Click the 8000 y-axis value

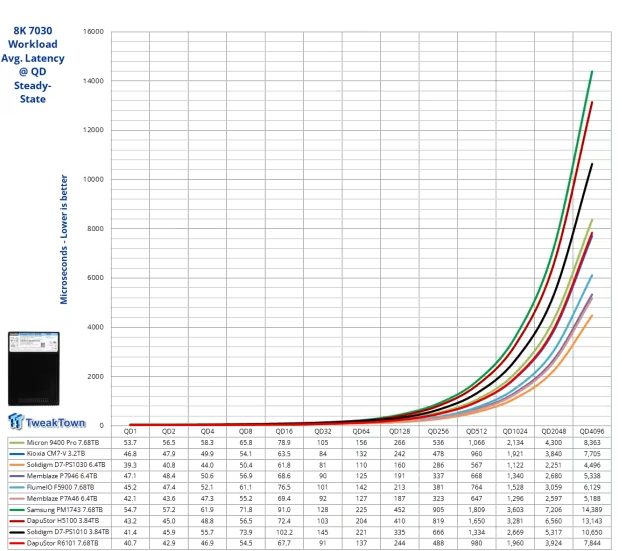click(95, 228)
